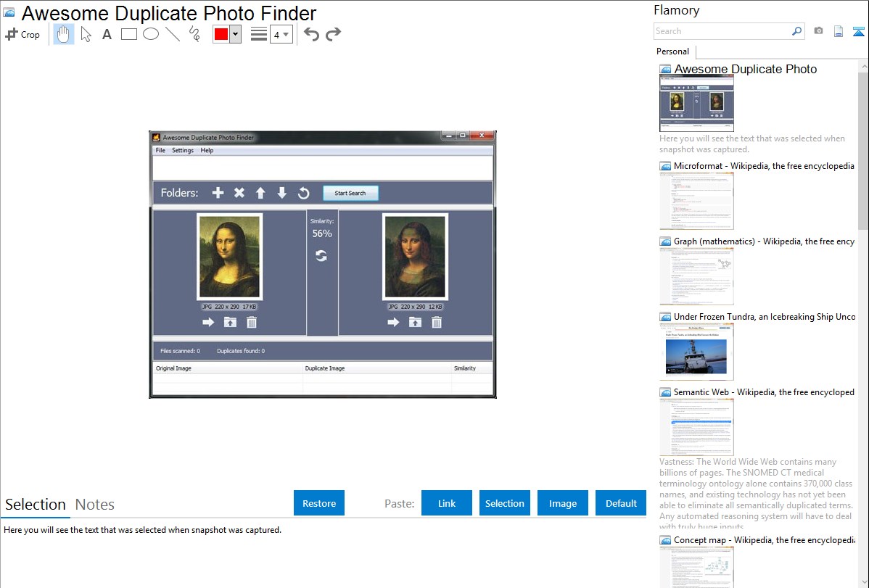The width and height of the screenshot is (869, 588).
Task: Switch to the Notes tab
Action: 95,505
